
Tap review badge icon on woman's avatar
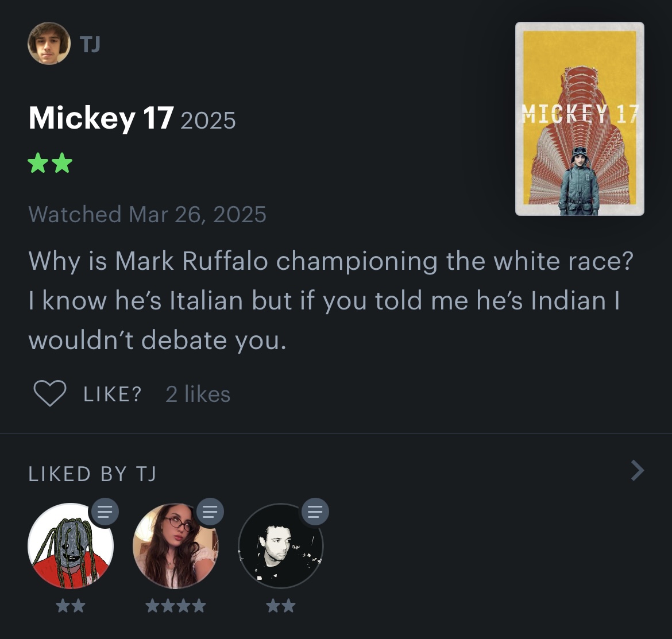point(210,512)
